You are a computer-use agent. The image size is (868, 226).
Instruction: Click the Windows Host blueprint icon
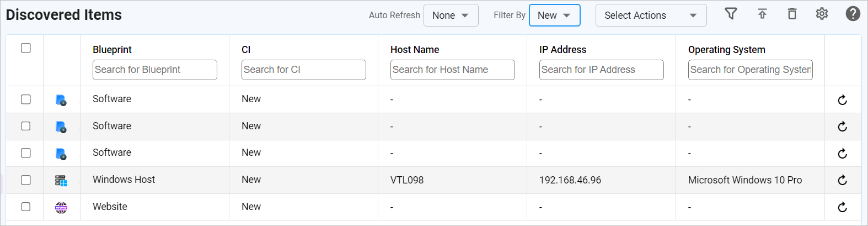click(61, 180)
